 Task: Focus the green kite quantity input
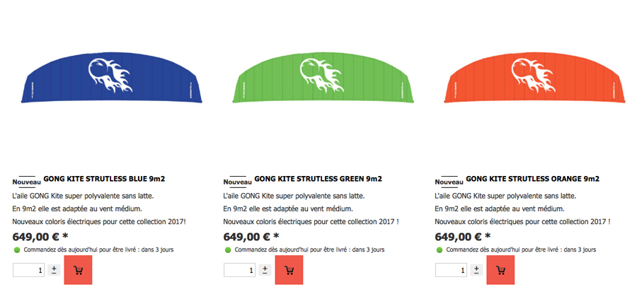(x=240, y=270)
